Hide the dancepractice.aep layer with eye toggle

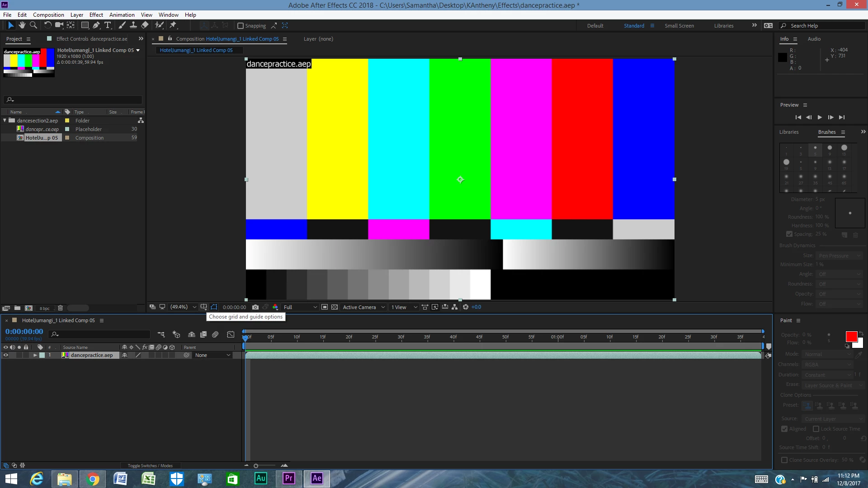coord(6,355)
